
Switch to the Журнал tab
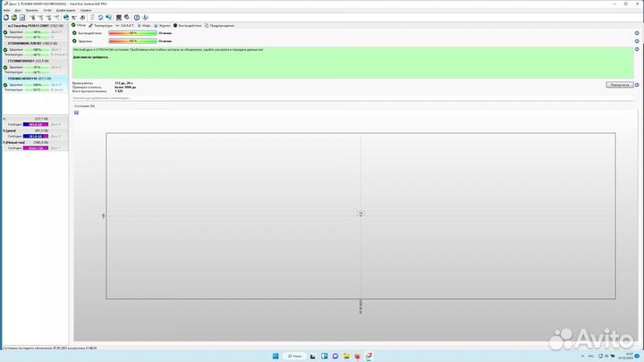162,25
